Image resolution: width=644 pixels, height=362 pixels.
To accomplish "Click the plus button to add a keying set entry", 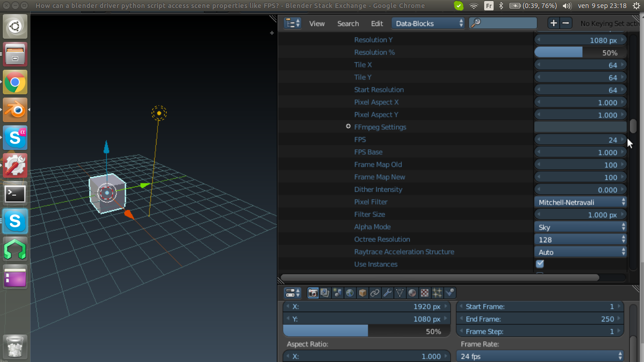I will pos(553,23).
